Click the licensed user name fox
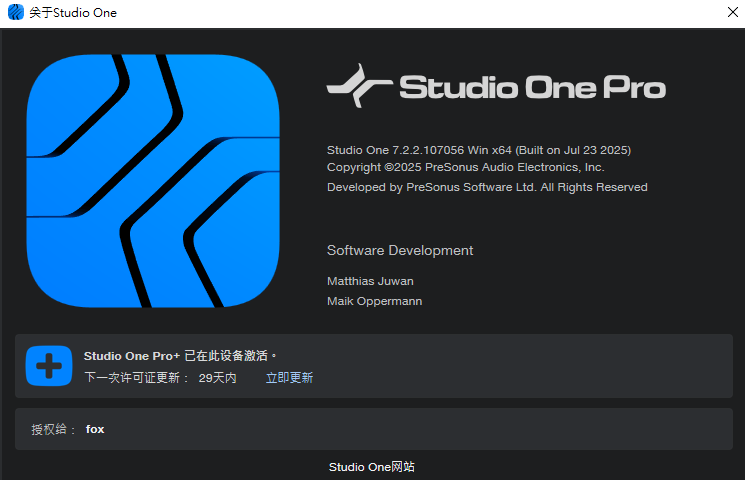This screenshot has height=480, width=745. pos(95,429)
